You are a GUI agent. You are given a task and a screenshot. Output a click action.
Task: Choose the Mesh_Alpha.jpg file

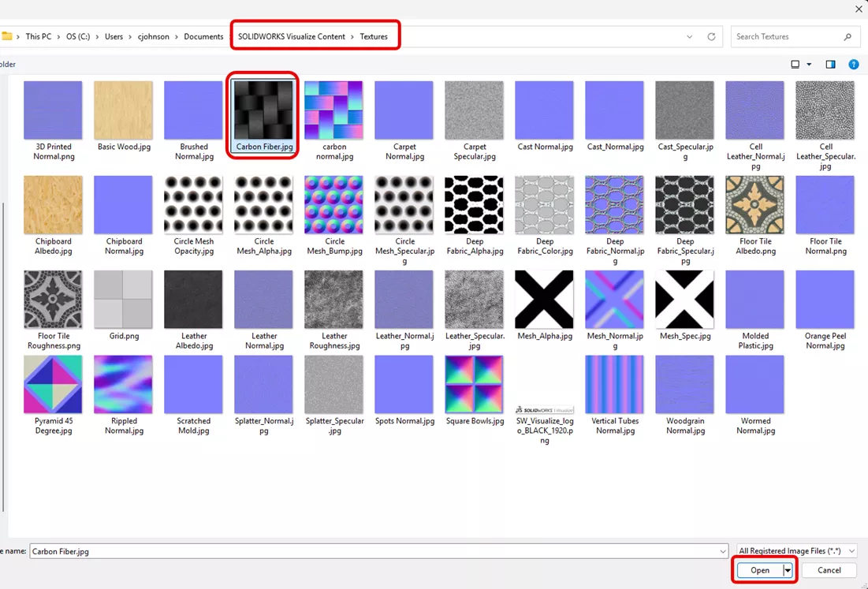[544, 300]
